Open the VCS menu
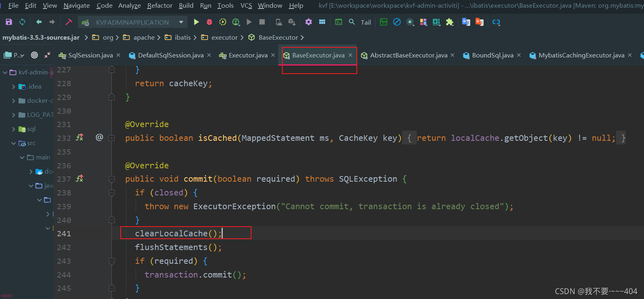The image size is (644, 299). pyautogui.click(x=246, y=6)
